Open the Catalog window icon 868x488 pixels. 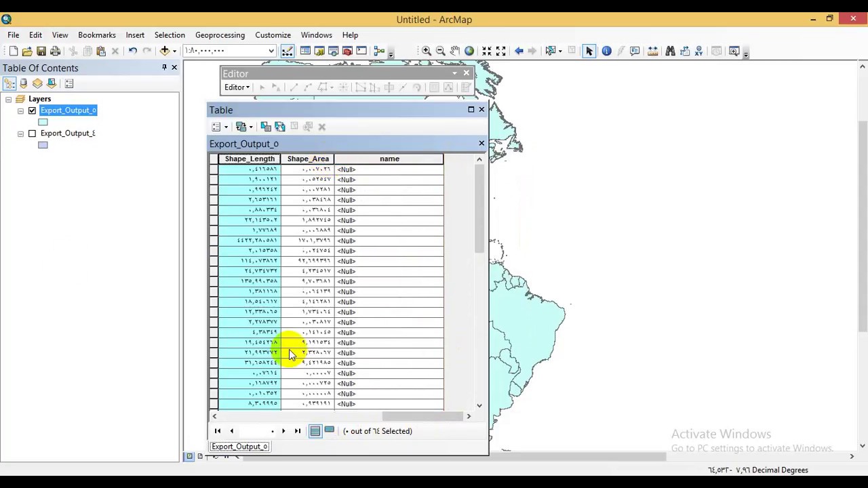[319, 51]
